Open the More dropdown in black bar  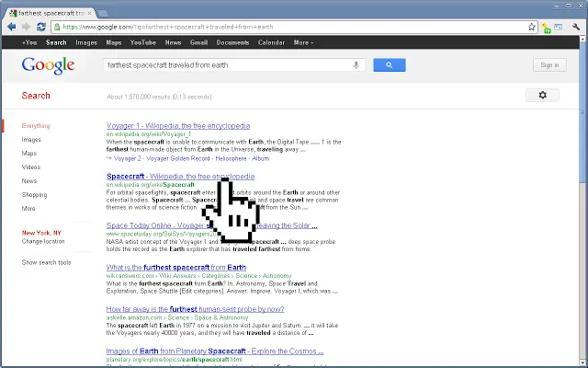pos(303,43)
